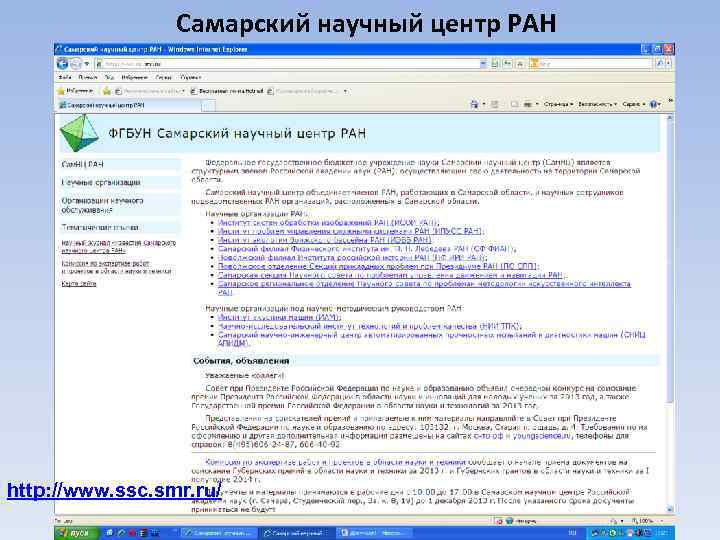The image size is (720, 540).
Task: Select the Самарский научный центр РАН browser tab
Action: (129, 105)
